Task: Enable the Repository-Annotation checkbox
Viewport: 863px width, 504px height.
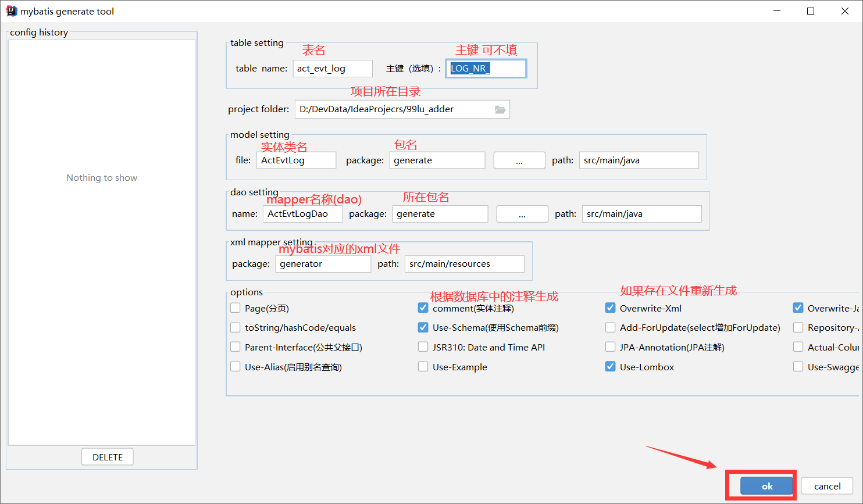Action: click(x=798, y=327)
